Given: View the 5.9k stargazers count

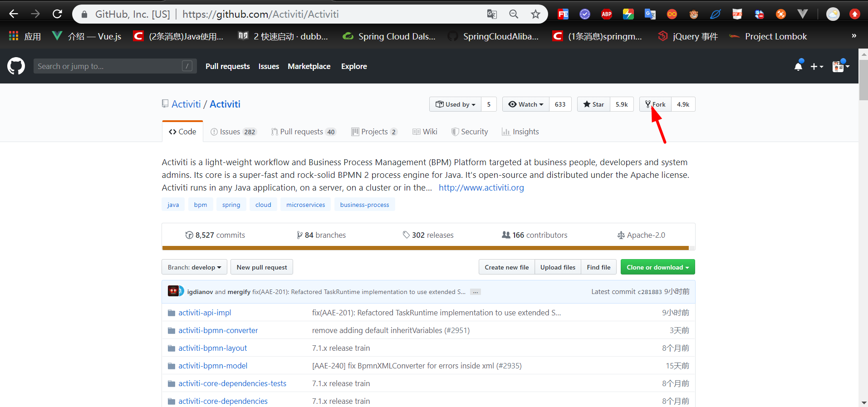Looking at the screenshot, I should (622, 104).
